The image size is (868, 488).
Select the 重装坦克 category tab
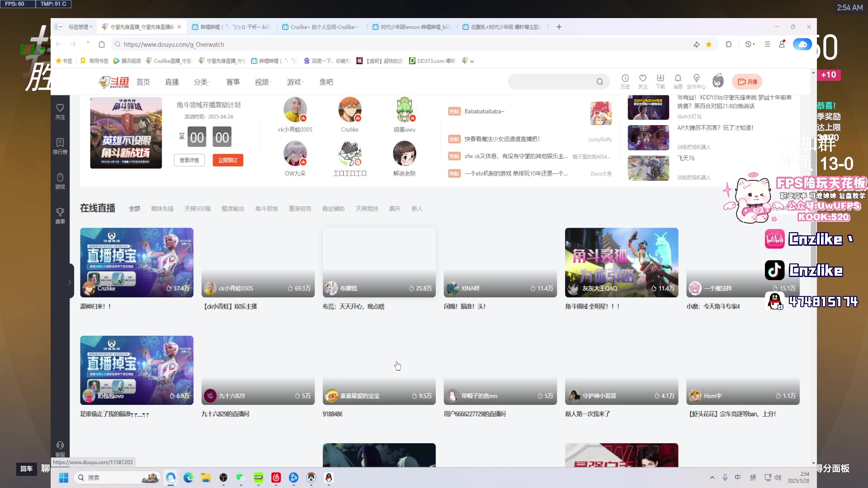coord(300,209)
